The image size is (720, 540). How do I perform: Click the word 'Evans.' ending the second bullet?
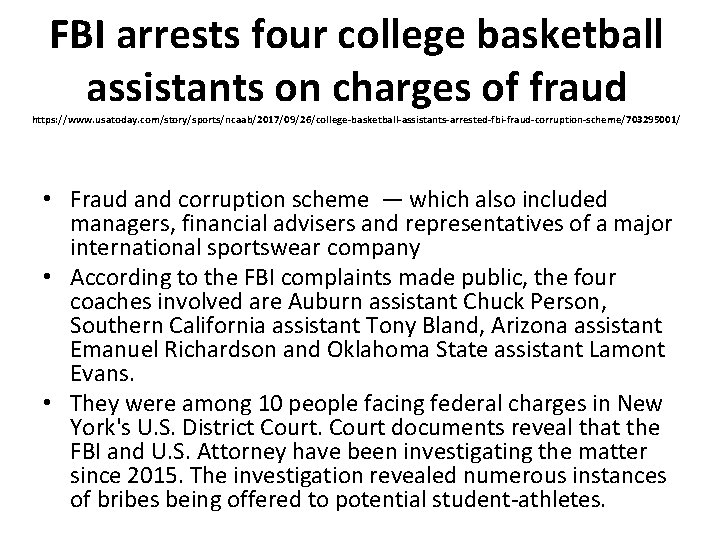102,373
